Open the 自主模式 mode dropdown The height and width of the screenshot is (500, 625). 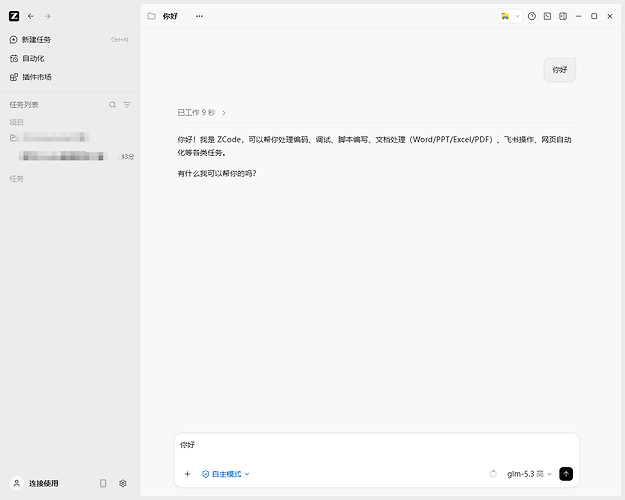point(226,474)
